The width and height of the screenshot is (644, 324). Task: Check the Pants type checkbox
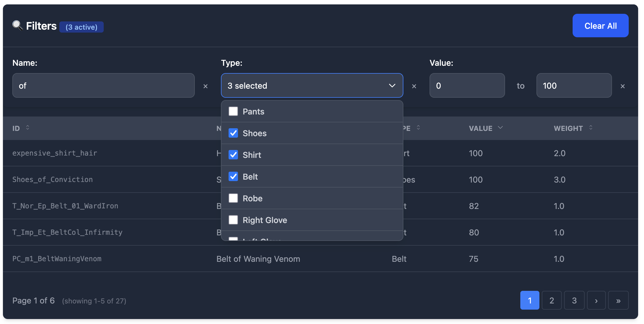click(x=233, y=111)
